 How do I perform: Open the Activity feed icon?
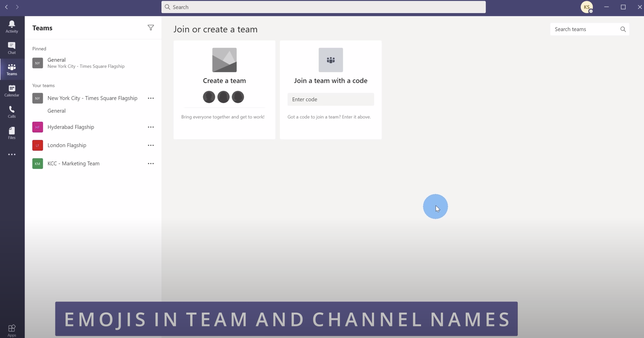[x=12, y=26]
